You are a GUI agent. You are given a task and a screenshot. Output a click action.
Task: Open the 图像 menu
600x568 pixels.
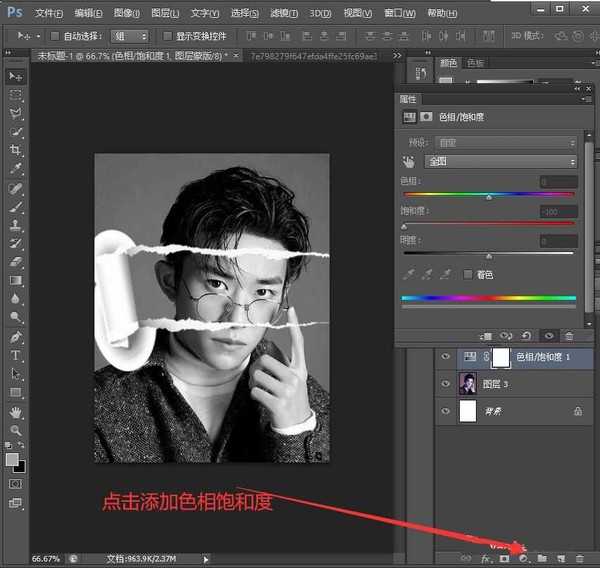[x=126, y=13]
